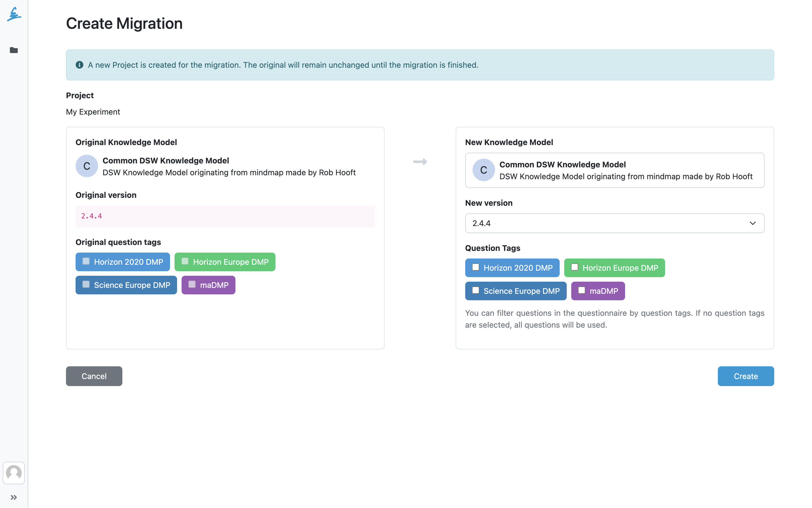Click the My Experiment project name

click(x=93, y=112)
